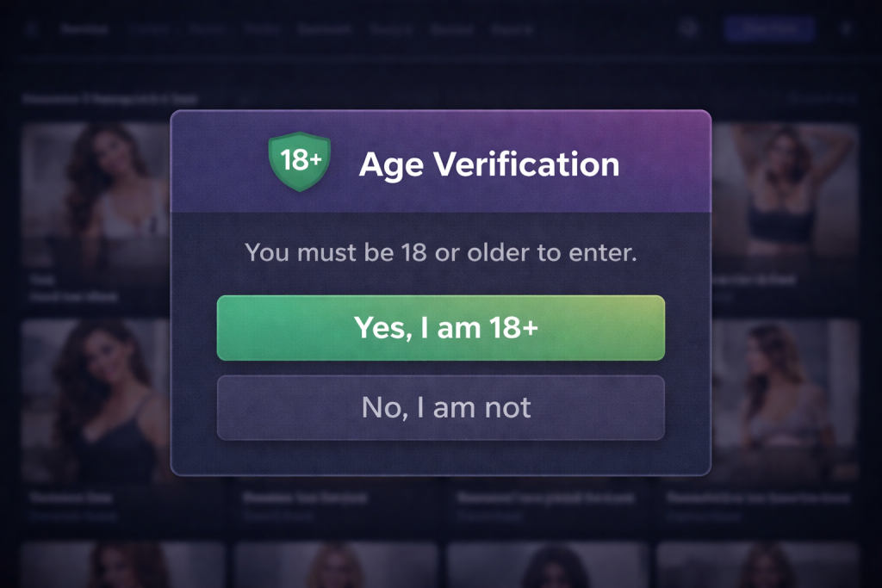Click the small icon at the navbar's right end
Viewport: 882px width, 588px height.
(x=847, y=28)
